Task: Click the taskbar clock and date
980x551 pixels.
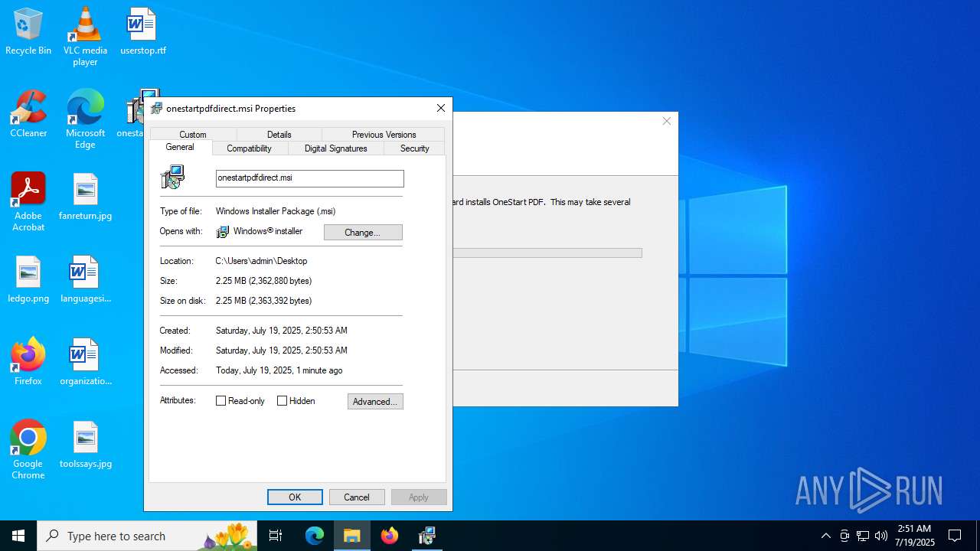Action: coord(913,536)
